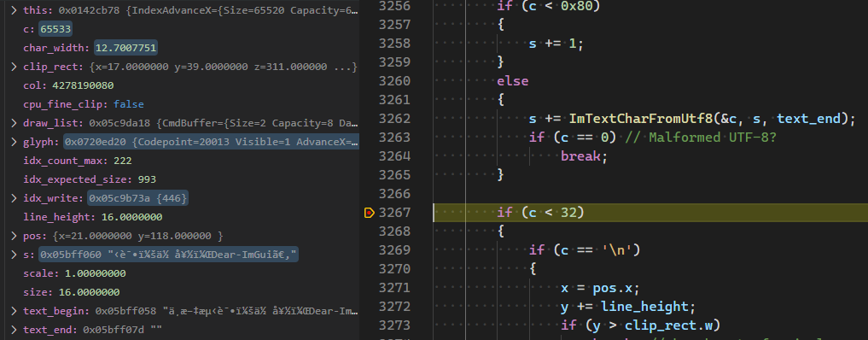
Task: Click line number 3262 in gutter
Action: (x=394, y=119)
